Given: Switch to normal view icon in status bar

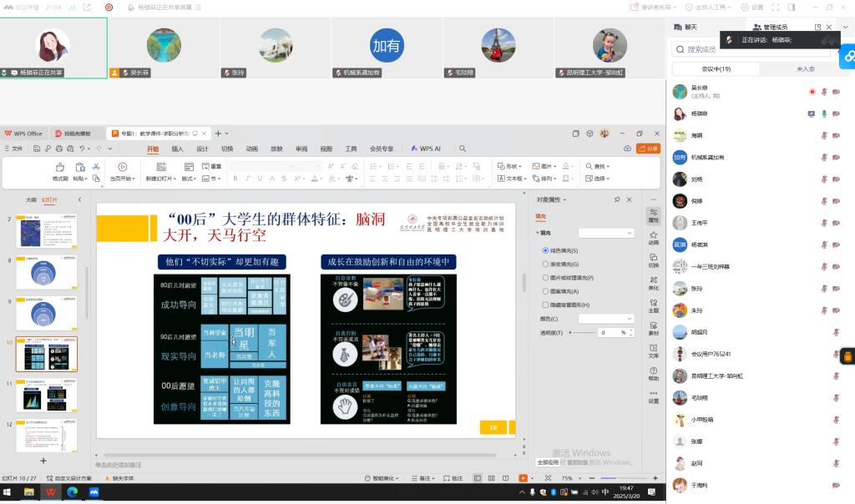Looking at the screenshot, I should [478, 478].
